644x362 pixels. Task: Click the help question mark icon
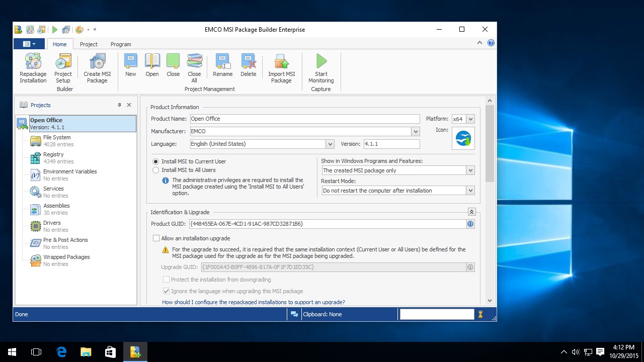[x=491, y=43]
